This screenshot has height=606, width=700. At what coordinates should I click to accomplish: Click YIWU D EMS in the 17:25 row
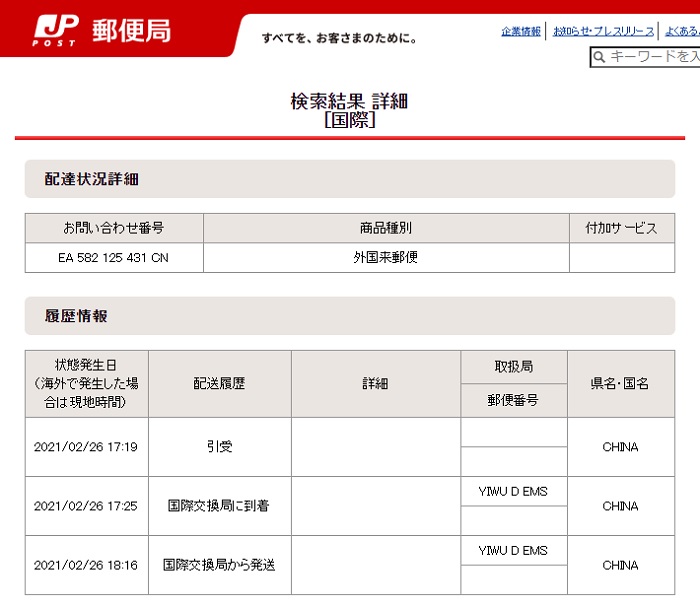click(513, 492)
